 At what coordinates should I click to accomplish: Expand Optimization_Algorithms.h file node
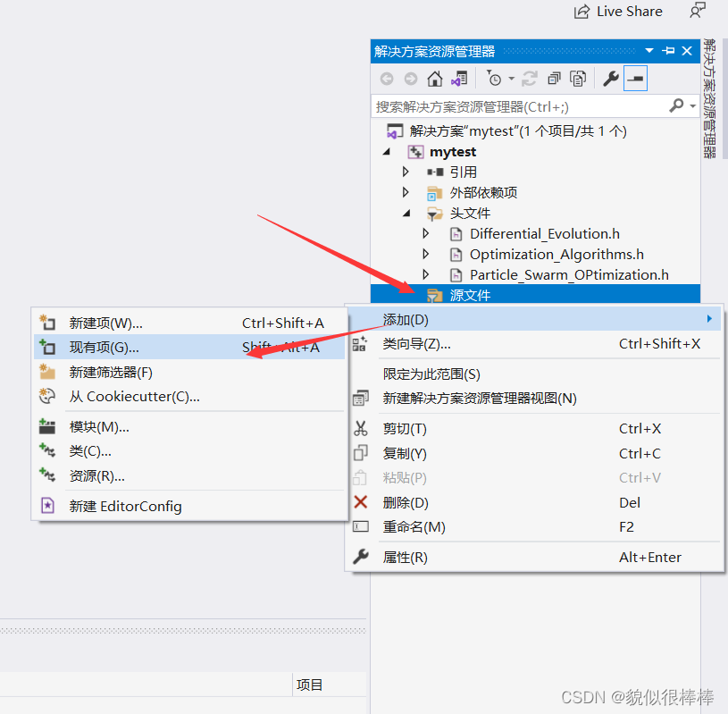click(426, 254)
